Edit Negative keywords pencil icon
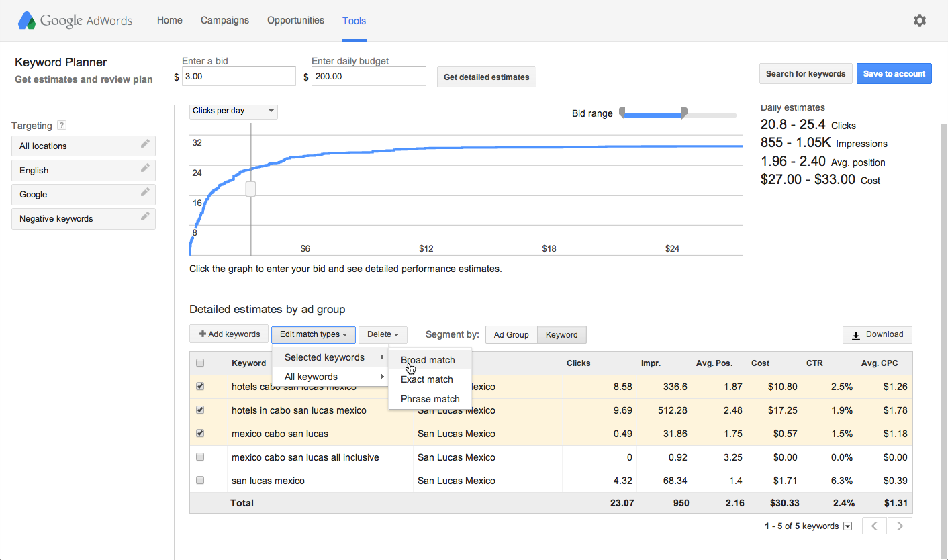Image resolution: width=948 pixels, height=560 pixels. [145, 217]
